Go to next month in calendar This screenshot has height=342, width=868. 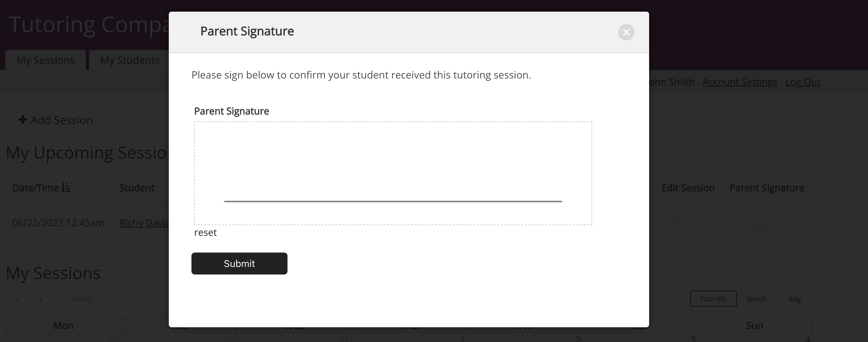pyautogui.click(x=41, y=299)
